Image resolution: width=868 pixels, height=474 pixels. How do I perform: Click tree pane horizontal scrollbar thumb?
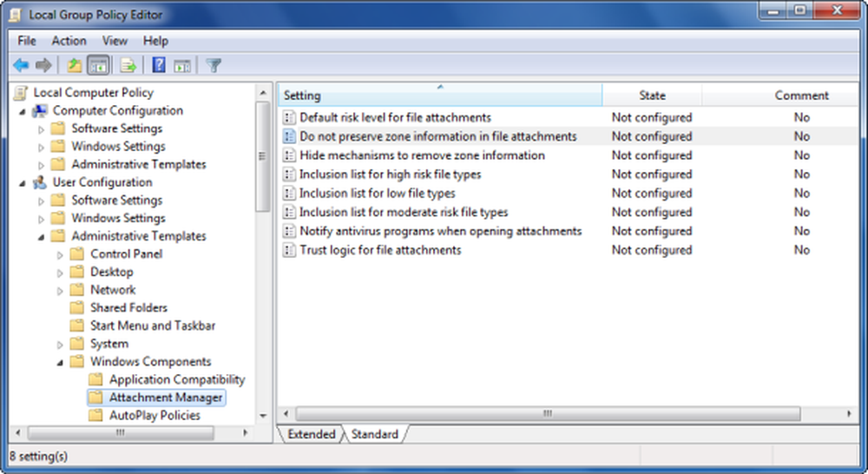(120, 433)
